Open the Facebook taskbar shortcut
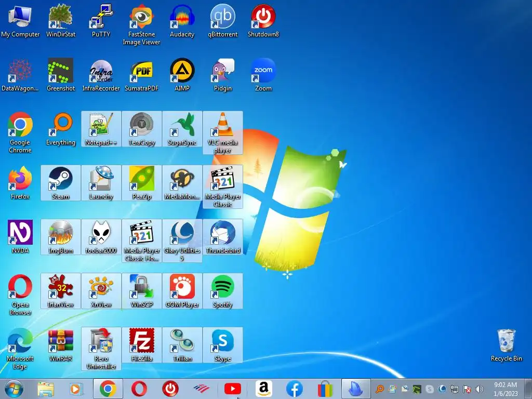The height and width of the screenshot is (399, 532). [295, 389]
